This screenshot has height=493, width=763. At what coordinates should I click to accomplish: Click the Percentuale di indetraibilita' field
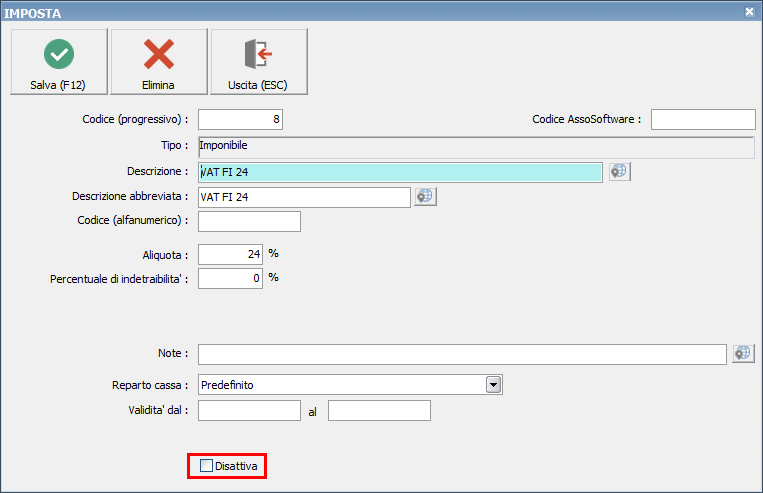pyautogui.click(x=230, y=278)
